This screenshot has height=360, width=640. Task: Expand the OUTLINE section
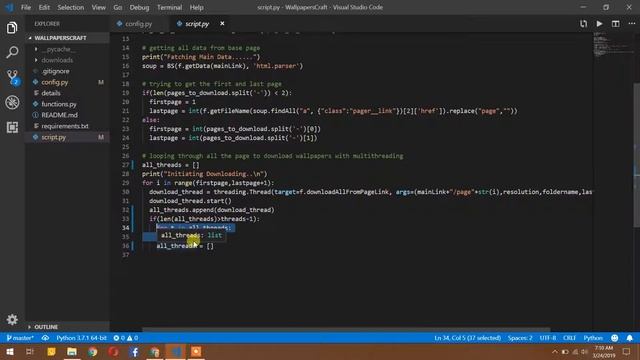pyautogui.click(x=67, y=327)
